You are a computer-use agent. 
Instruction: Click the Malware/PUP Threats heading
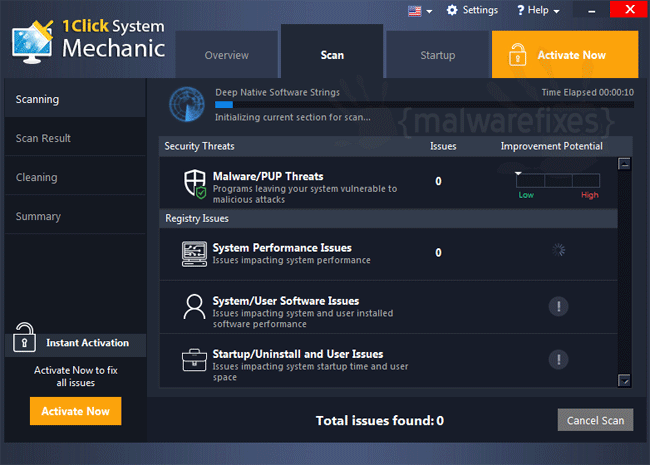[268, 176]
